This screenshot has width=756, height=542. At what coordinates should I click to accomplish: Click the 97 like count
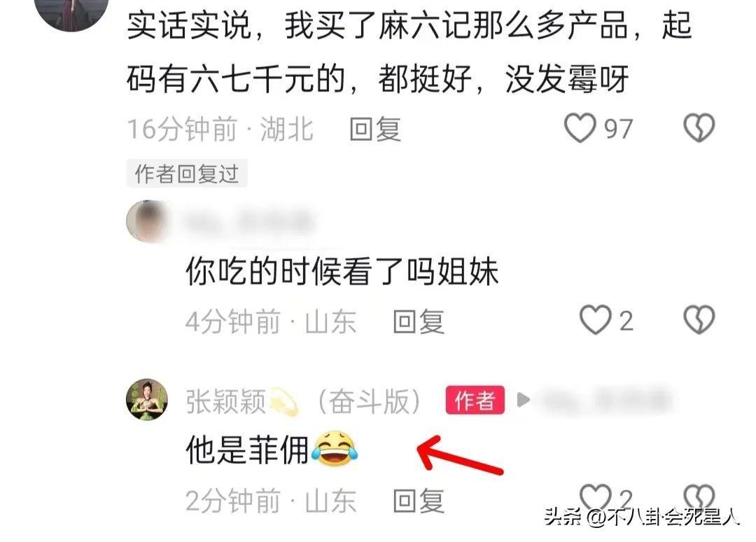click(x=618, y=130)
